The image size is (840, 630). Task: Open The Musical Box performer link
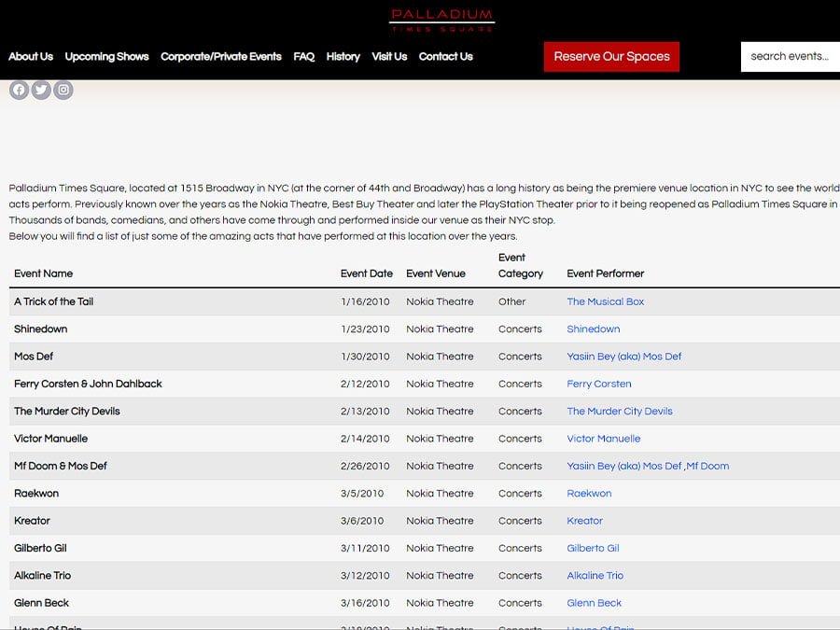[606, 301]
